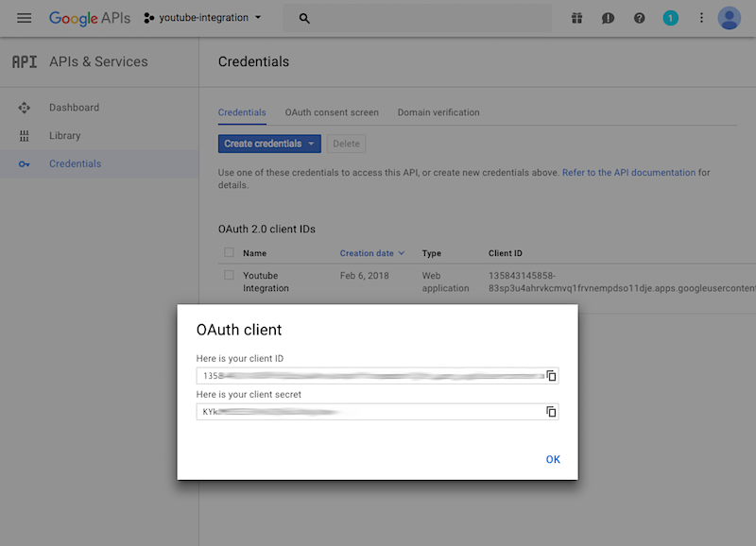756x546 pixels.
Task: Follow the Refer to the API documentation link
Action: [628, 173]
